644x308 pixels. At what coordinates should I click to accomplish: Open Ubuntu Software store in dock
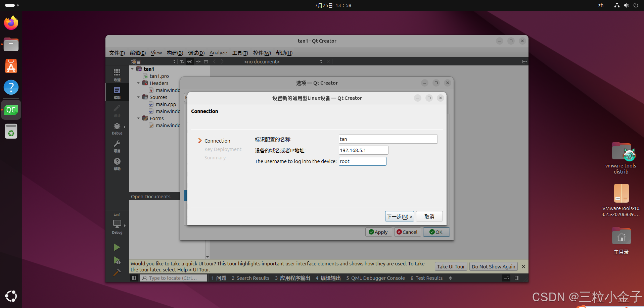click(11, 66)
